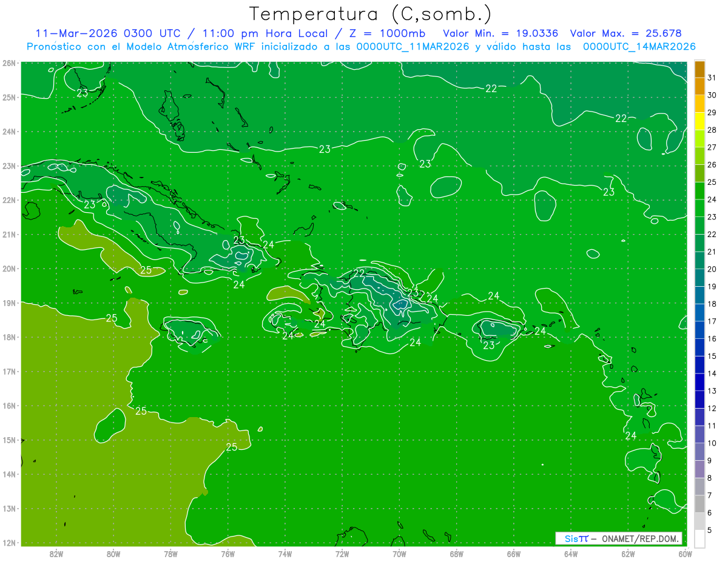Screen dimensions: 728x562
Task: Click the 'SisTT - ONAMET/REP.DOM.' credit label
Action: click(x=619, y=538)
